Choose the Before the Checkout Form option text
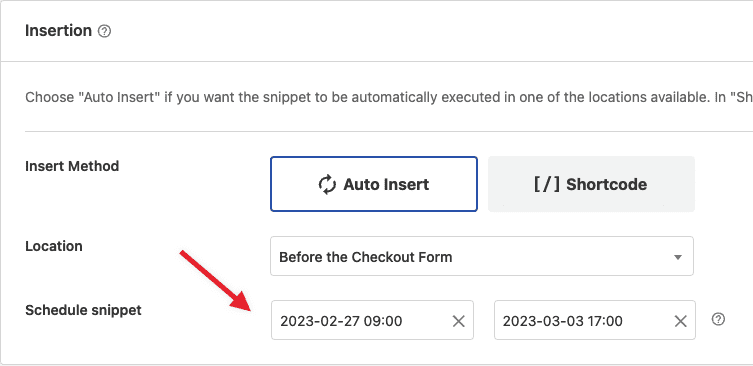Screen dimensions: 753x366 pyautogui.click(x=365, y=257)
